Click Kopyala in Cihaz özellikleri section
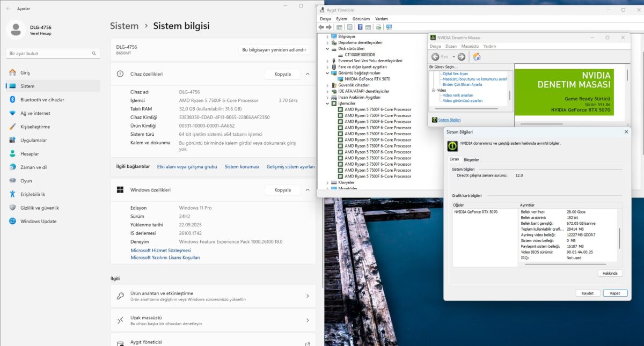The width and height of the screenshot is (644, 346). tap(283, 74)
